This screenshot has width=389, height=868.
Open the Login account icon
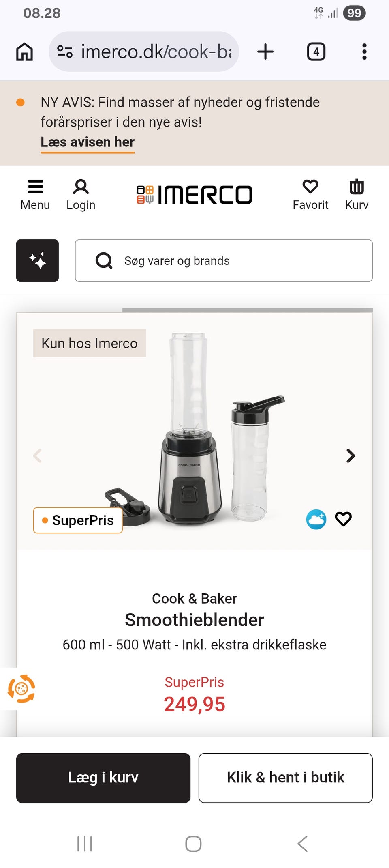(x=81, y=195)
